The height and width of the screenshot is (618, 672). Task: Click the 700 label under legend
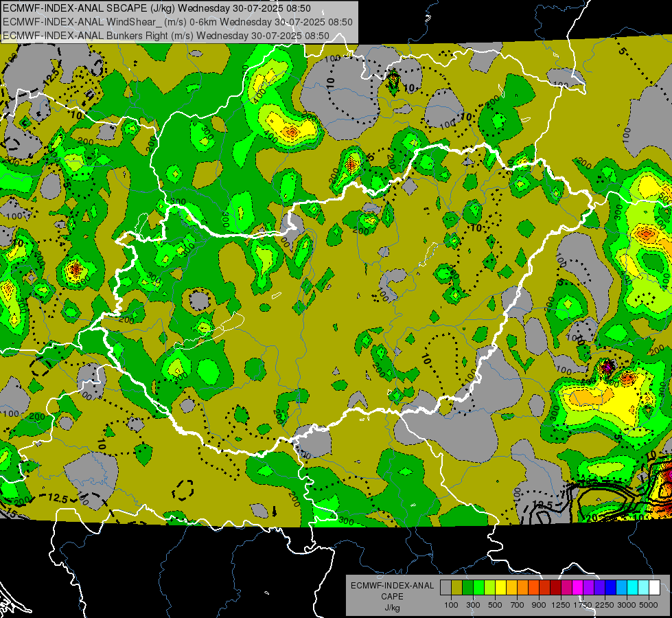518,605
